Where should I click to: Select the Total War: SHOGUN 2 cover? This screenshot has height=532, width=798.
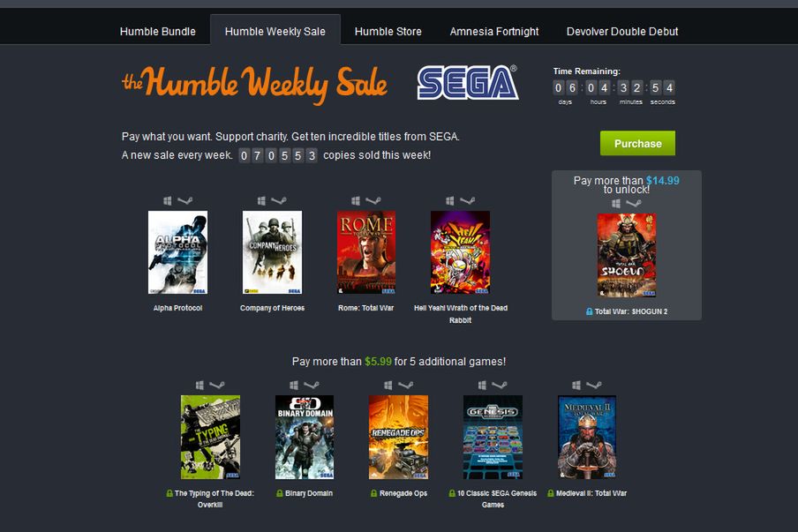tap(627, 255)
